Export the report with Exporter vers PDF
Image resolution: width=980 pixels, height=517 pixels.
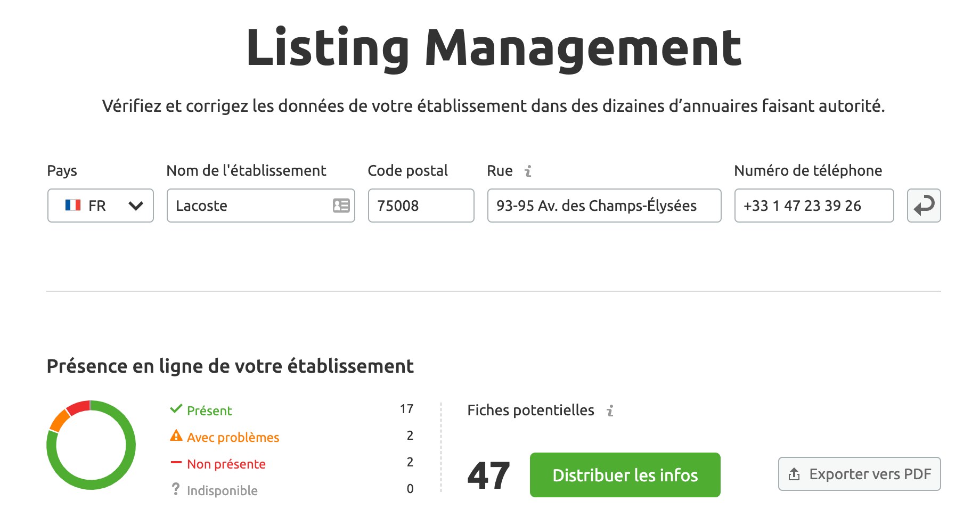[859, 474]
